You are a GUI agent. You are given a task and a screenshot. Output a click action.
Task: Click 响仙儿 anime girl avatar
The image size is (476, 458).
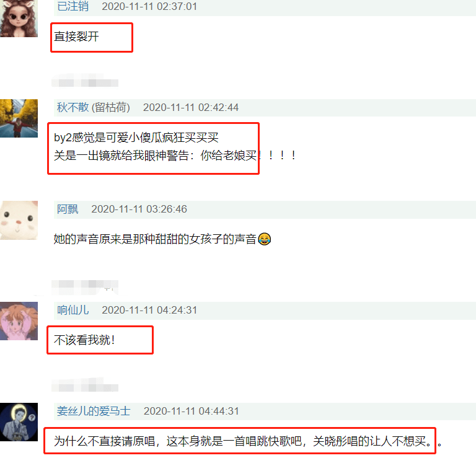[19, 321]
